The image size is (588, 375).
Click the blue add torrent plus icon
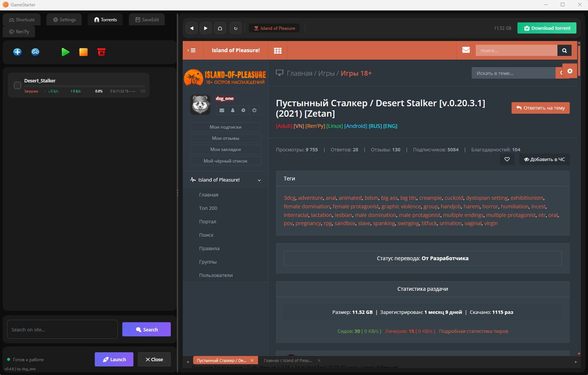coord(18,52)
